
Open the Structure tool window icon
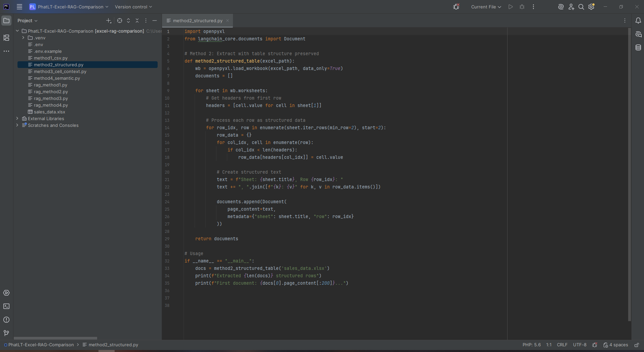6,38
